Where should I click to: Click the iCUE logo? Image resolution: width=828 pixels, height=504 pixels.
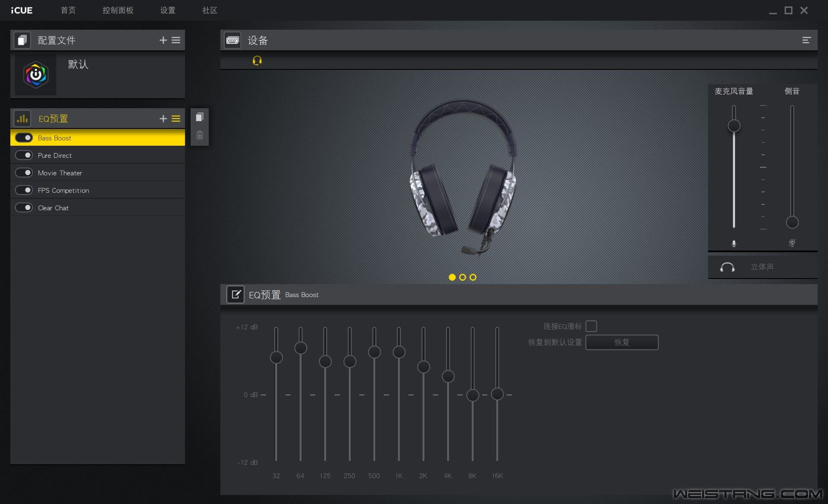click(x=22, y=10)
